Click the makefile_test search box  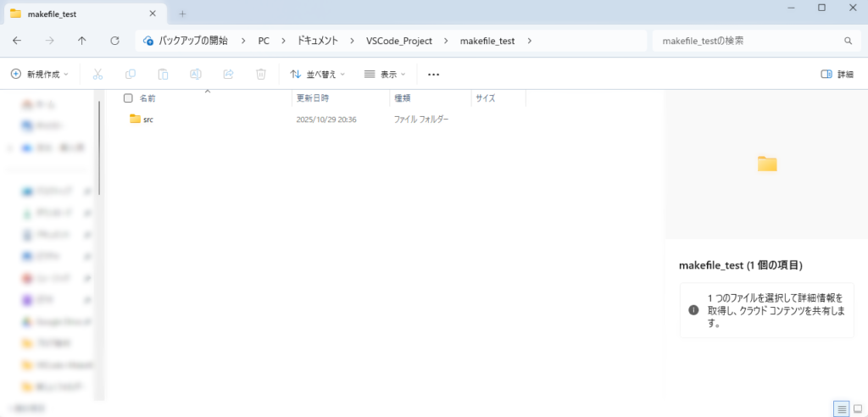tap(746, 41)
